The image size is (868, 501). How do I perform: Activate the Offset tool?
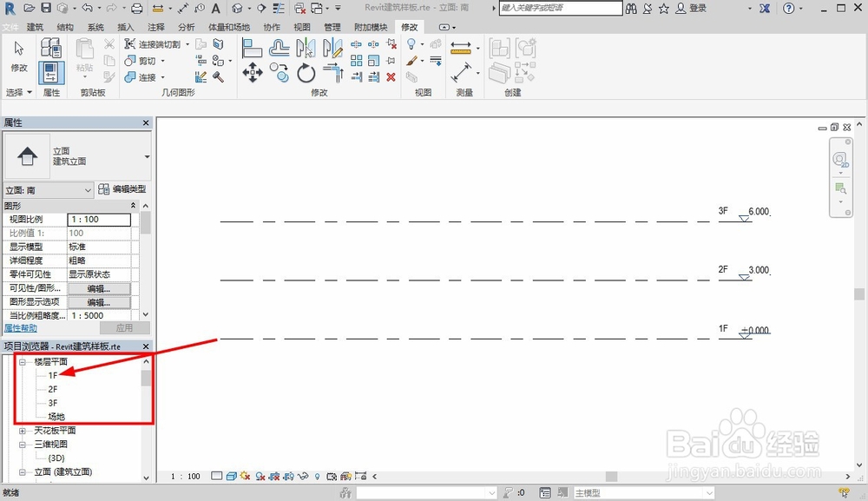click(x=279, y=48)
